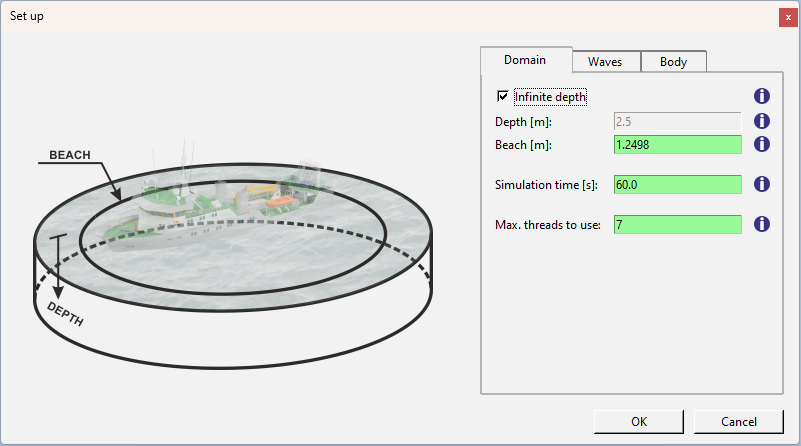Click the 'Depth [m]:' label
Screen dimensions: 801x446
[523, 122]
